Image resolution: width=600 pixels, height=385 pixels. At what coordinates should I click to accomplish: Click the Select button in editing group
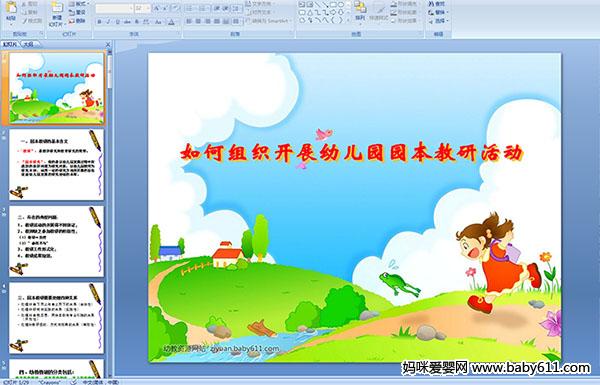(438, 21)
